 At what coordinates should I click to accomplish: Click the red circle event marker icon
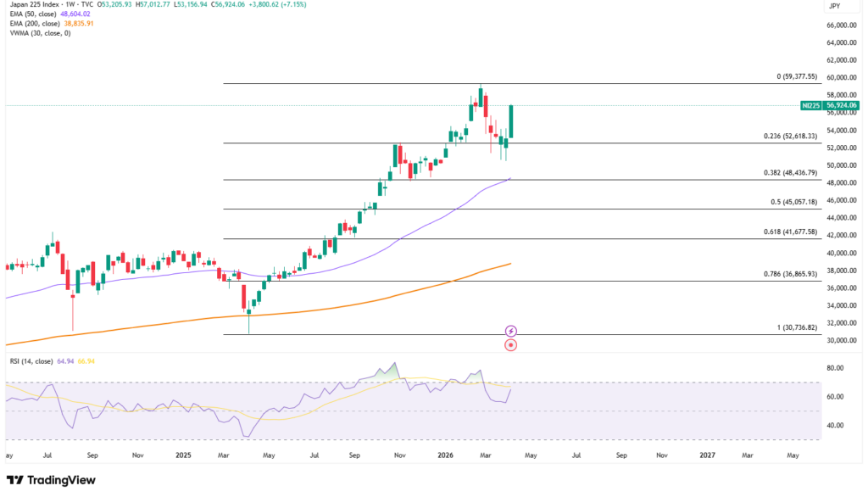511,345
